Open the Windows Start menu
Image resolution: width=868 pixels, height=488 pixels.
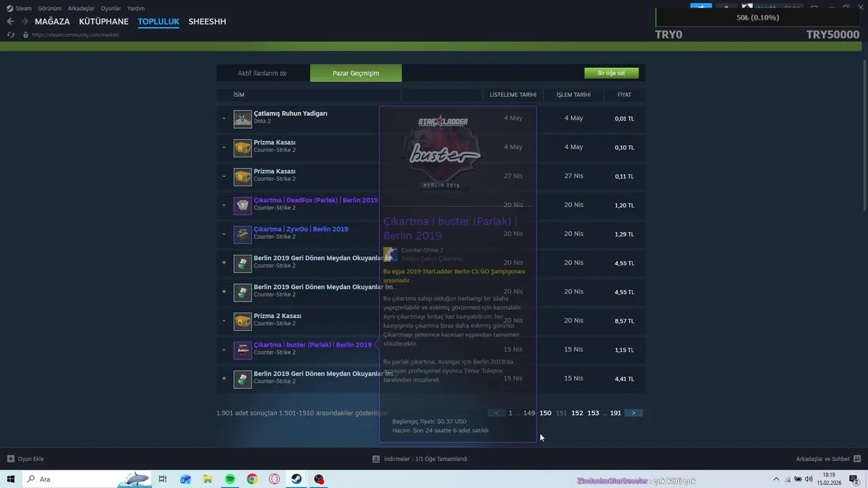click(x=11, y=479)
